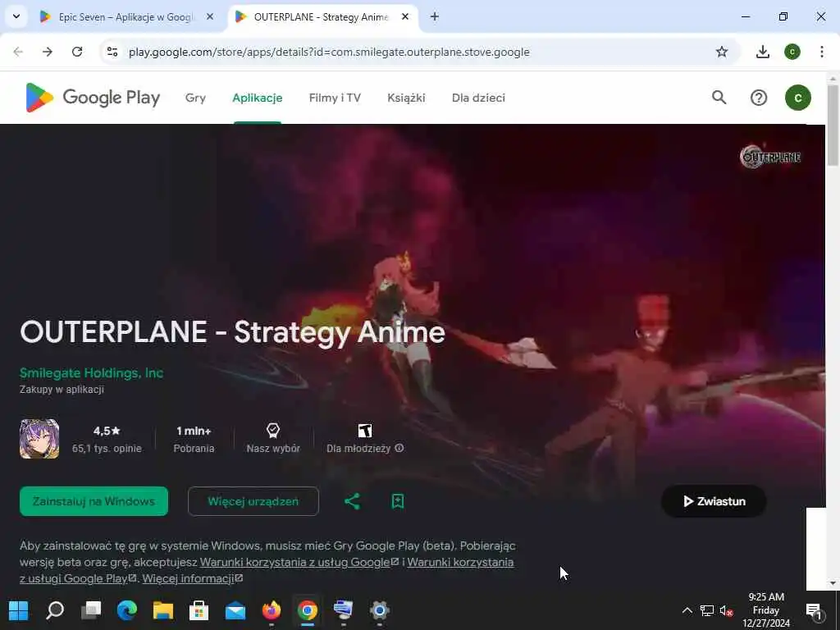Click the address bar URL
840x630 pixels.
tap(329, 52)
